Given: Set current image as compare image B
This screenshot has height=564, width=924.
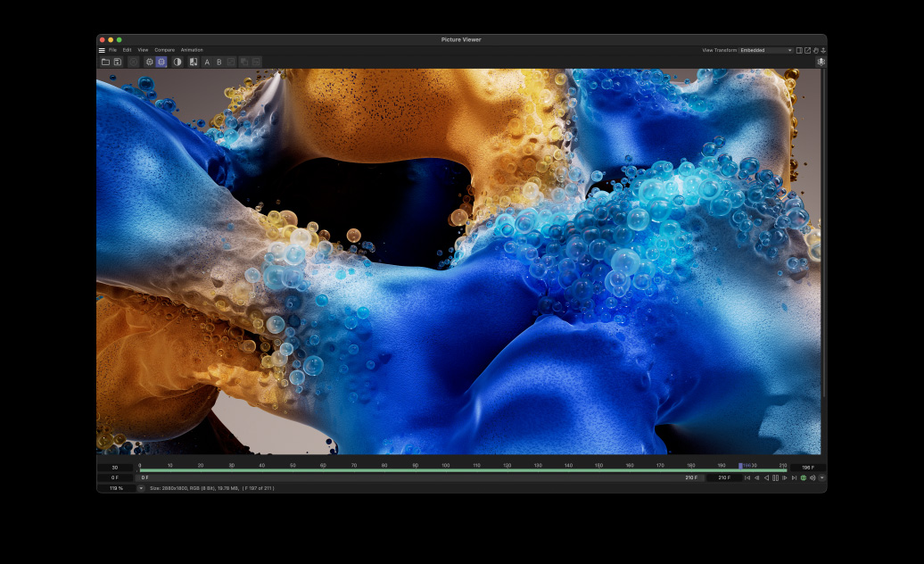Looking at the screenshot, I should click(219, 62).
